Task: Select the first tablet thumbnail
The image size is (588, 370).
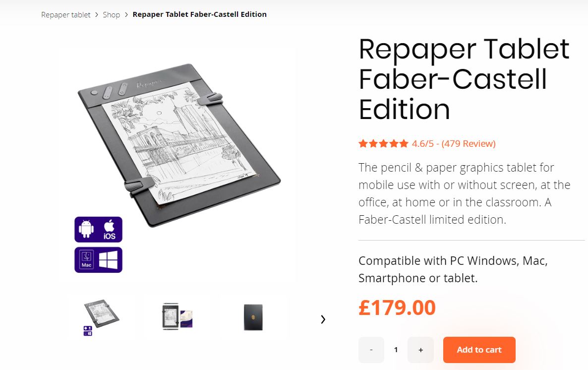Action: (101, 317)
